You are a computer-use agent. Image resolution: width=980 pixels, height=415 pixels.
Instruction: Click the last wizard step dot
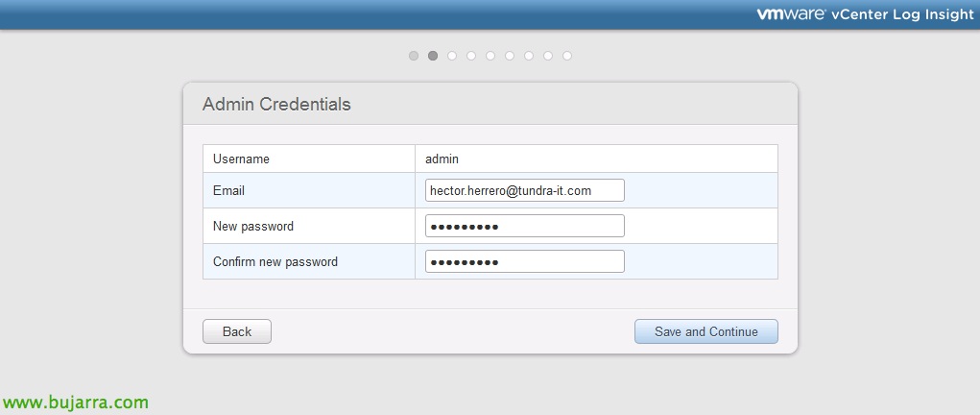(x=567, y=56)
